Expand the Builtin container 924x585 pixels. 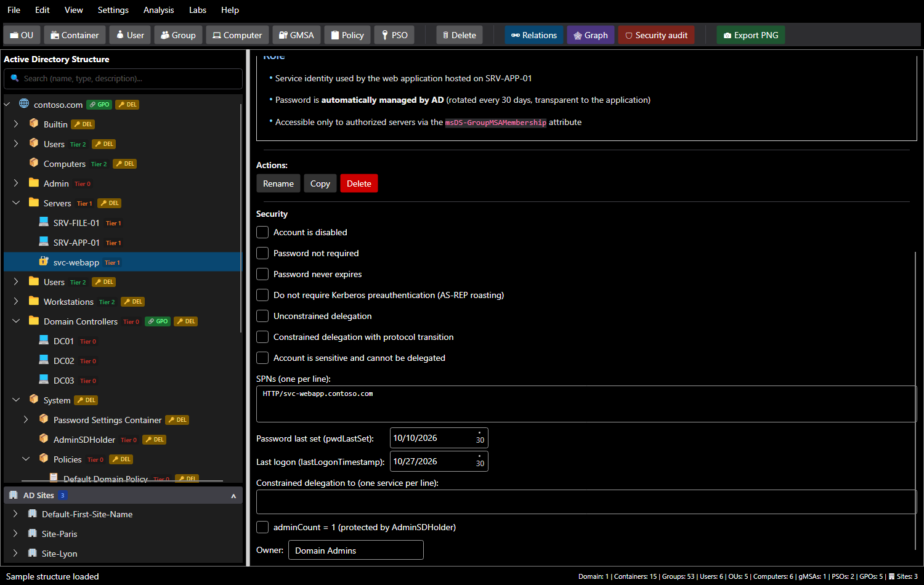16,124
